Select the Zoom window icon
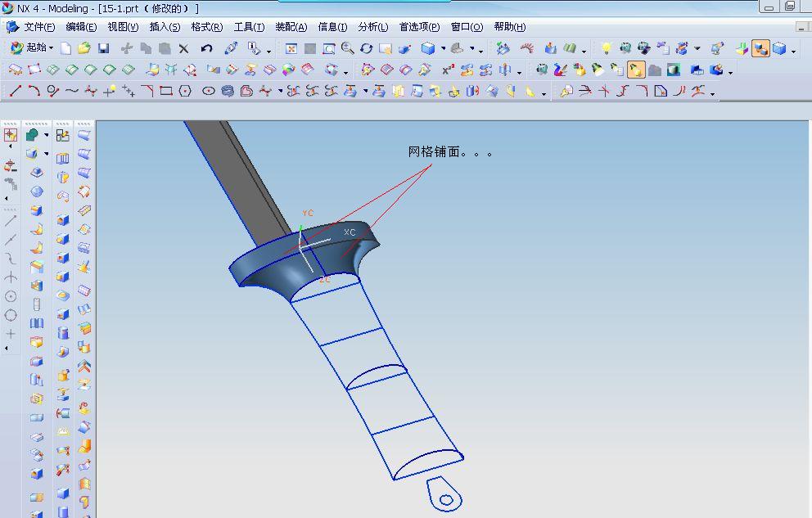 point(329,48)
